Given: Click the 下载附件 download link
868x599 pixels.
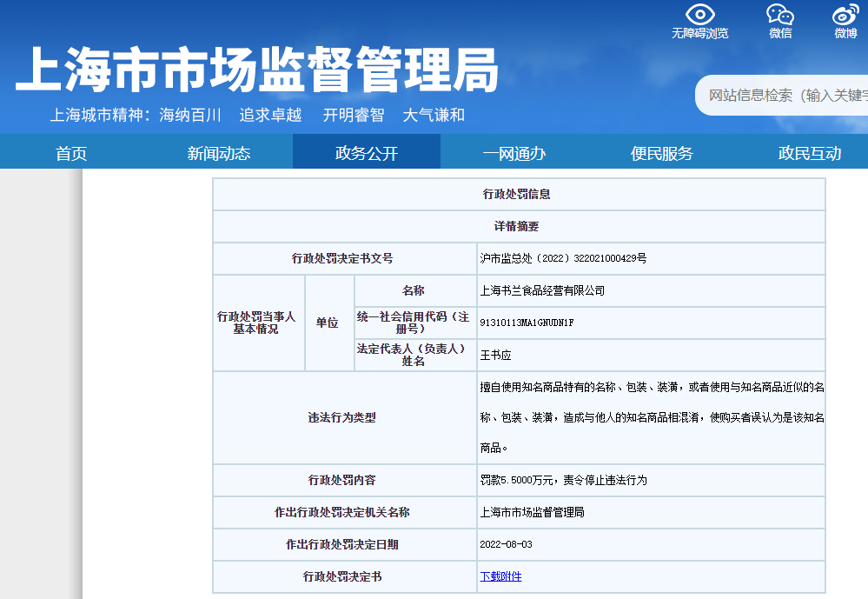Looking at the screenshot, I should click(x=501, y=576).
